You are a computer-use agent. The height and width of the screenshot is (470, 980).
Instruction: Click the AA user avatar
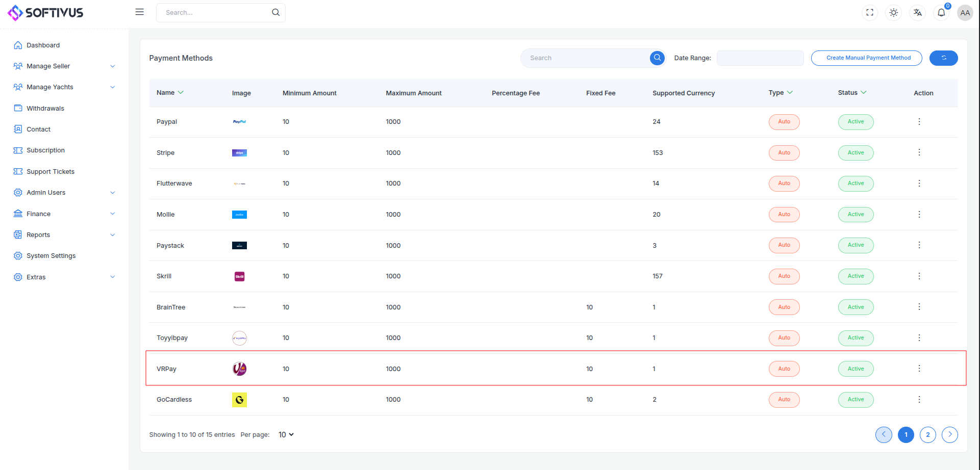pyautogui.click(x=965, y=13)
